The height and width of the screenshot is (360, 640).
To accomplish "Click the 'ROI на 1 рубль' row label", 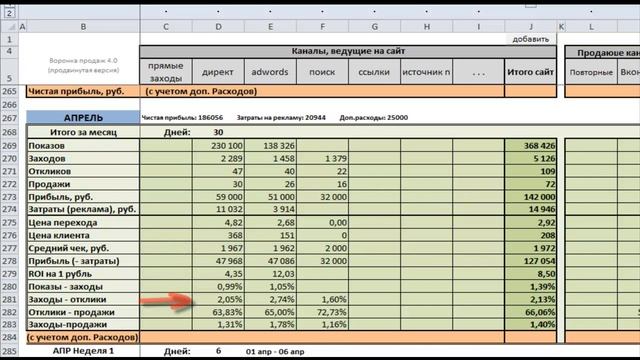I will pyautogui.click(x=83, y=273).
